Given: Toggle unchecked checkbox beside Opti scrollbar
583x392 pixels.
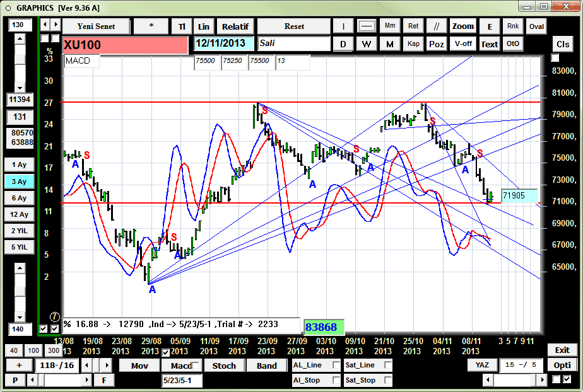Looking at the screenshot, I should (556, 379).
